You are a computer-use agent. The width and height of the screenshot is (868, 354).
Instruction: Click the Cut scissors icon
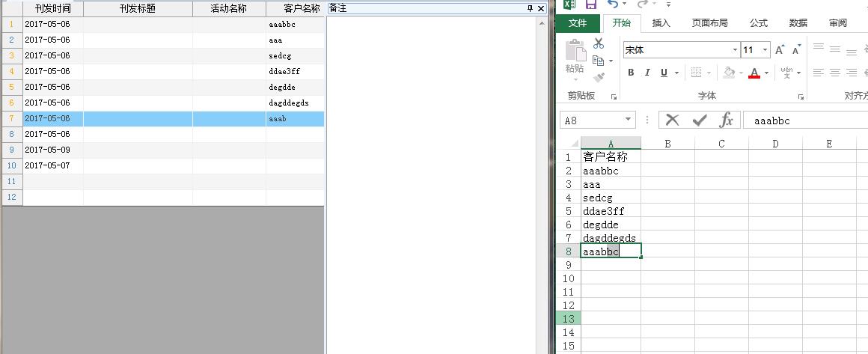pyautogui.click(x=599, y=43)
